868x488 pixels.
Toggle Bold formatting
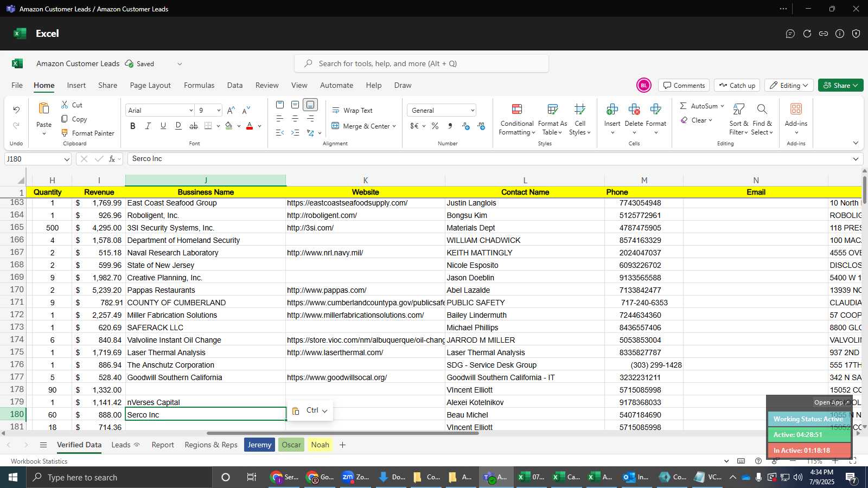[133, 126]
